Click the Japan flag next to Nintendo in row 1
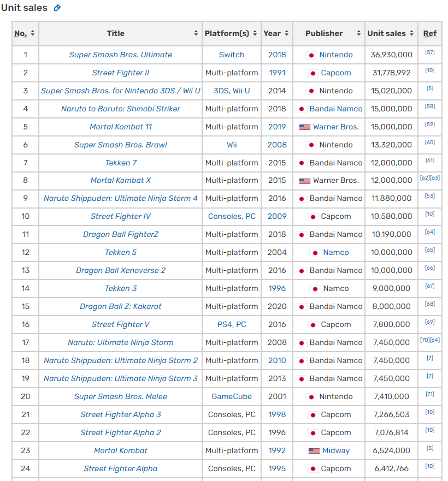 (311, 55)
